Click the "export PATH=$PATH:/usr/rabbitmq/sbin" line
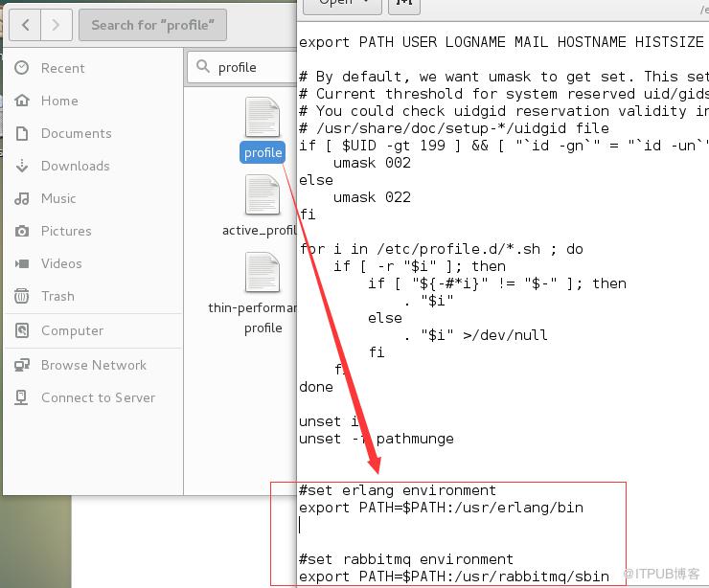The image size is (709, 588). click(454, 577)
